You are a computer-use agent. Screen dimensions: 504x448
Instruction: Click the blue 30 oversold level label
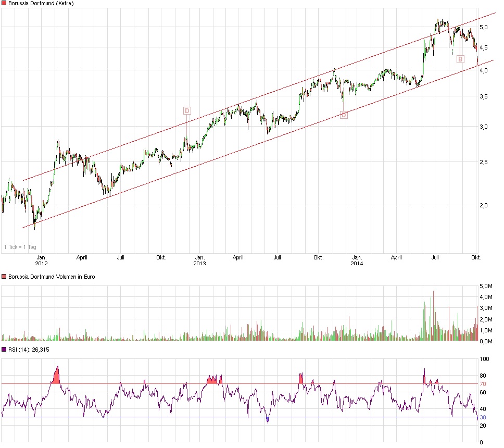pyautogui.click(x=482, y=417)
